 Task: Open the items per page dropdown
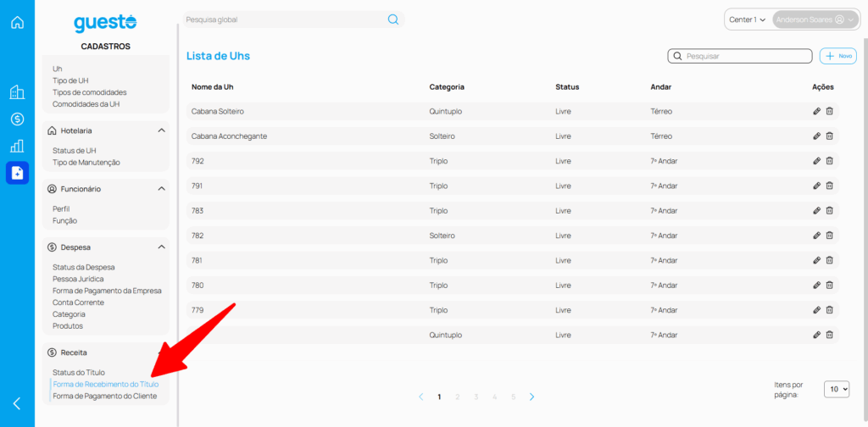coord(836,389)
